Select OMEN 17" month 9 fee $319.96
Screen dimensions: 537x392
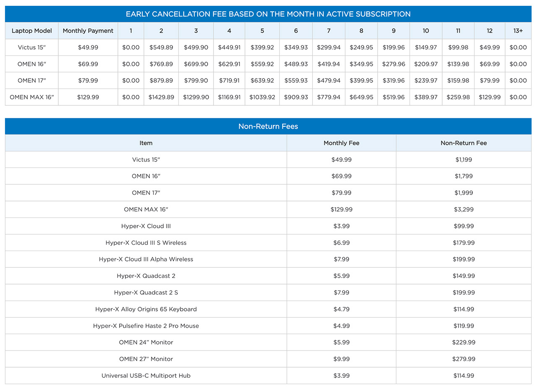click(x=394, y=81)
